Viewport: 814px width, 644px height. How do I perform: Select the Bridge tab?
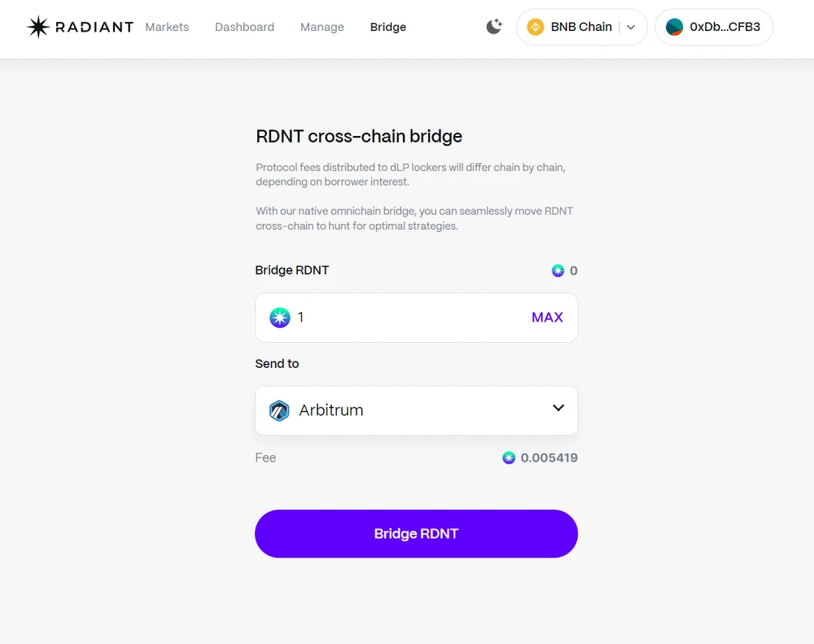point(387,27)
